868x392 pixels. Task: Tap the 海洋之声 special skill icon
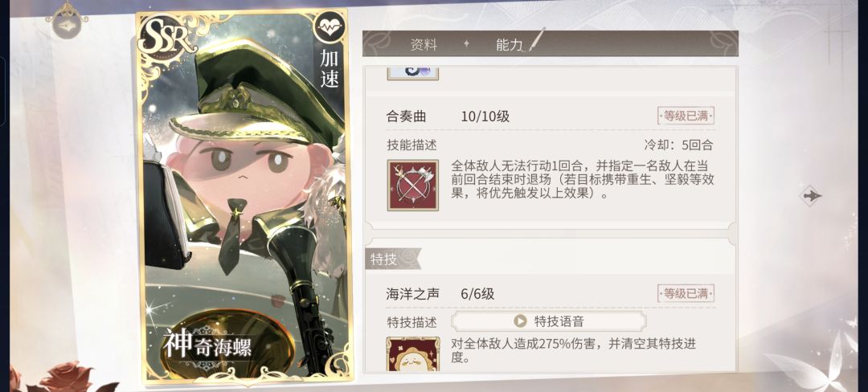click(x=412, y=353)
